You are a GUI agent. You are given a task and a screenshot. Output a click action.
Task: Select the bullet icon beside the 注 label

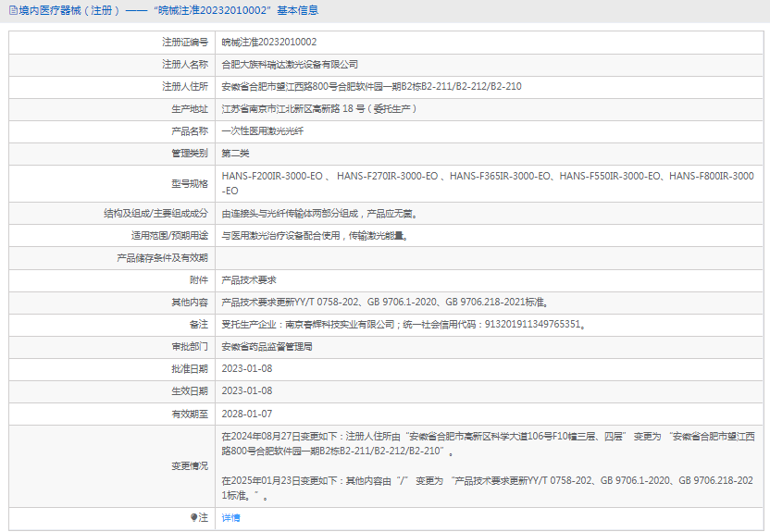(x=193, y=517)
